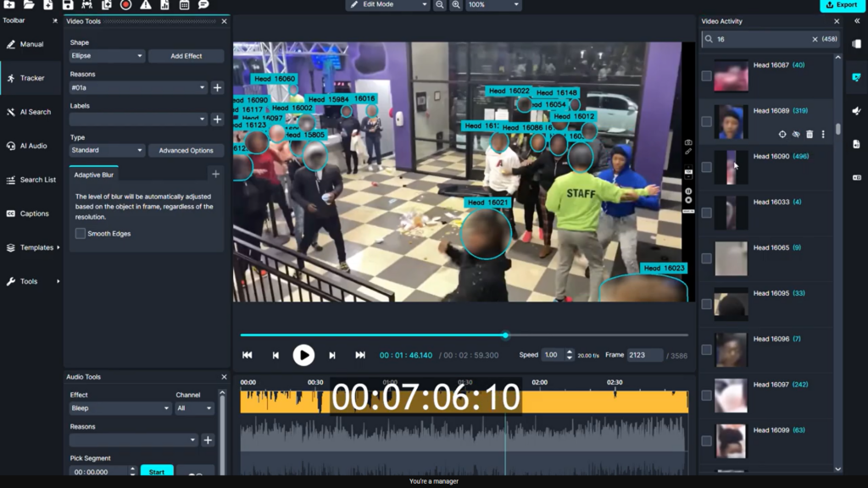Save project with the floppy disk icon
Image resolution: width=868 pixels, height=488 pixels.
pos(68,4)
